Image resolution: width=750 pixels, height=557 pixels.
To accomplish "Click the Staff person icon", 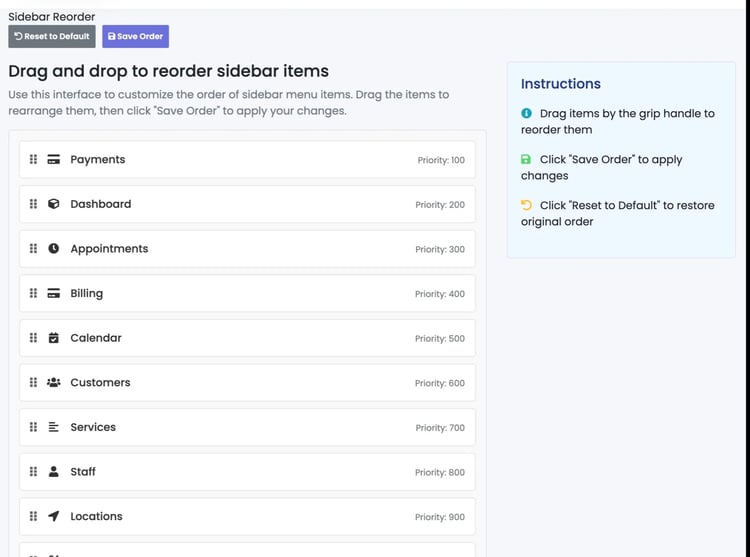I will click(54, 471).
